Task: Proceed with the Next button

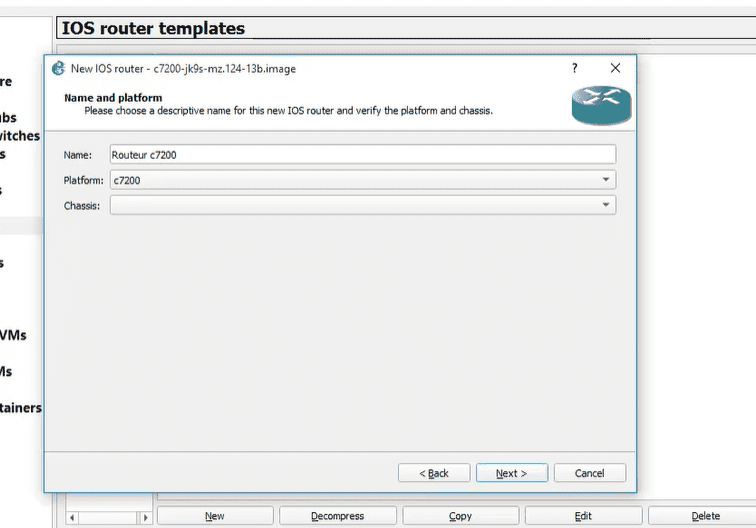Action: (512, 473)
